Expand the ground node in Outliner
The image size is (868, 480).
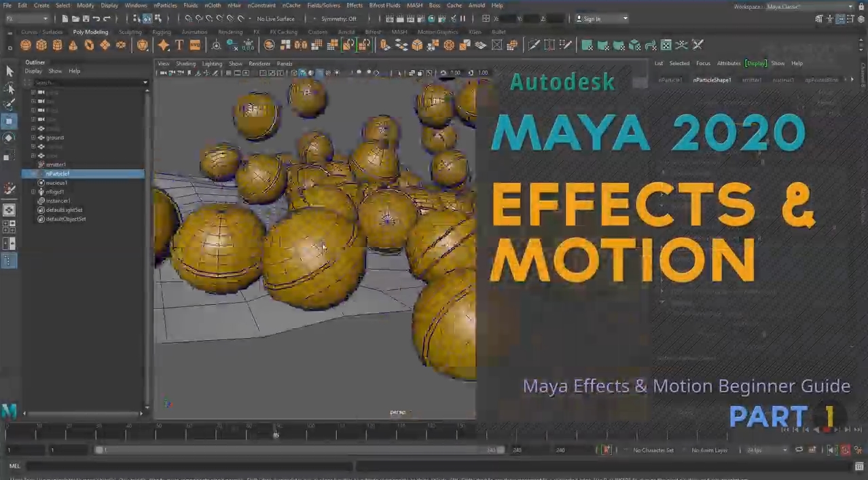pos(33,138)
